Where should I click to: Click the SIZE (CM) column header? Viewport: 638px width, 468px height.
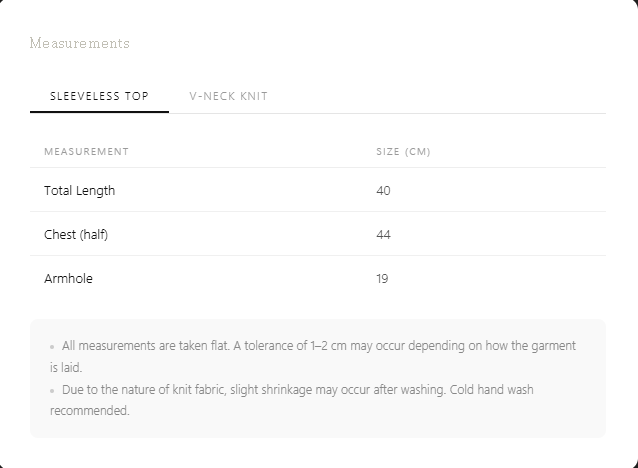pos(403,151)
